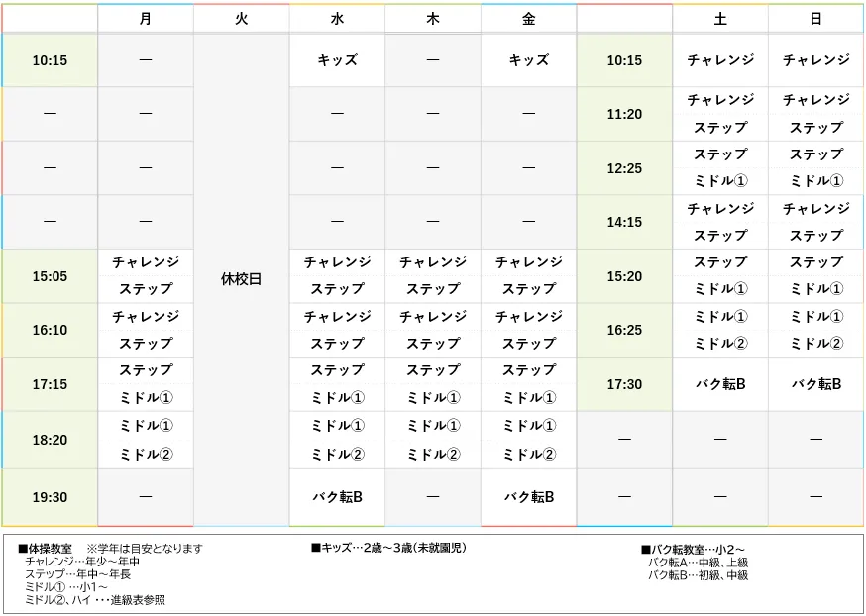
Task: Select バク転B on 土曜 17:30
Action: click(720, 384)
